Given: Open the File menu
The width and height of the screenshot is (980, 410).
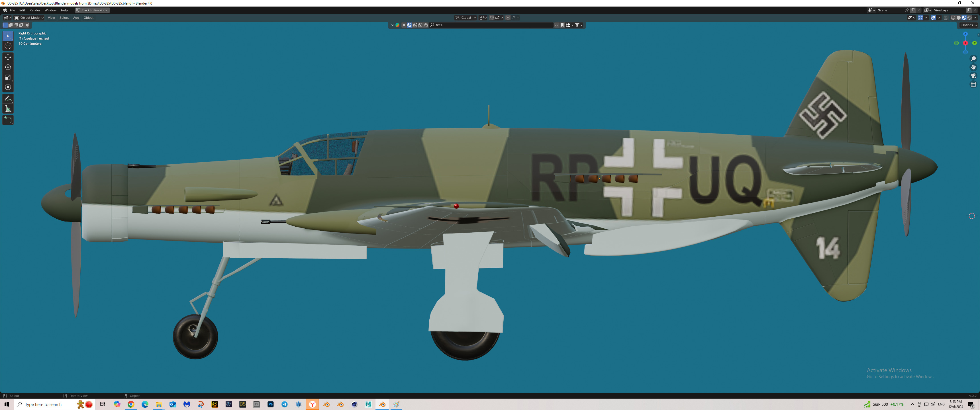Looking at the screenshot, I should pos(13,10).
